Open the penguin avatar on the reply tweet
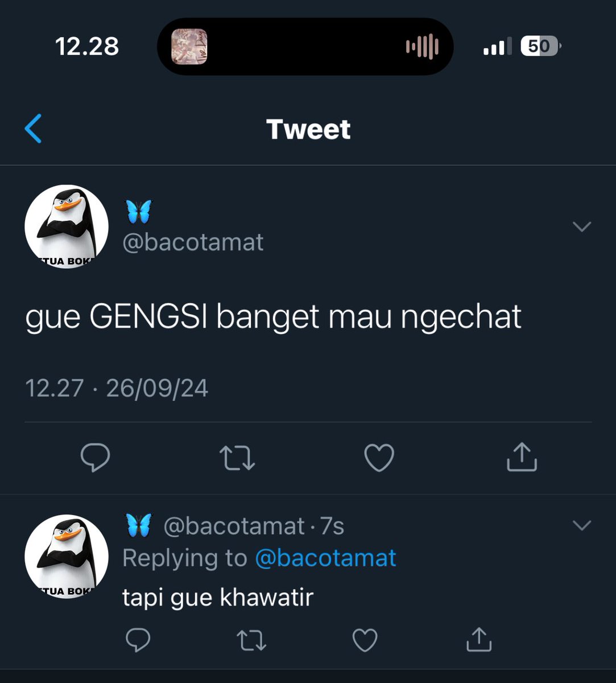Screen dimensions: 616x683 tap(67, 557)
